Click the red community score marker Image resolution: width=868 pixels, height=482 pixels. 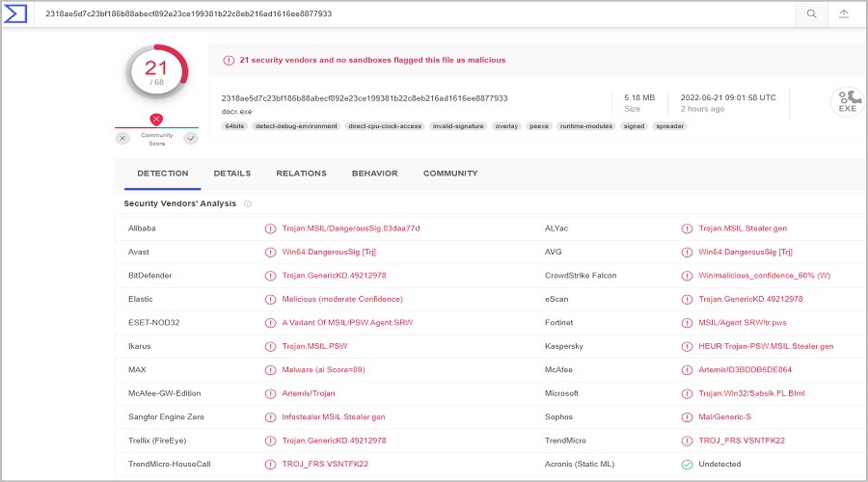point(156,119)
